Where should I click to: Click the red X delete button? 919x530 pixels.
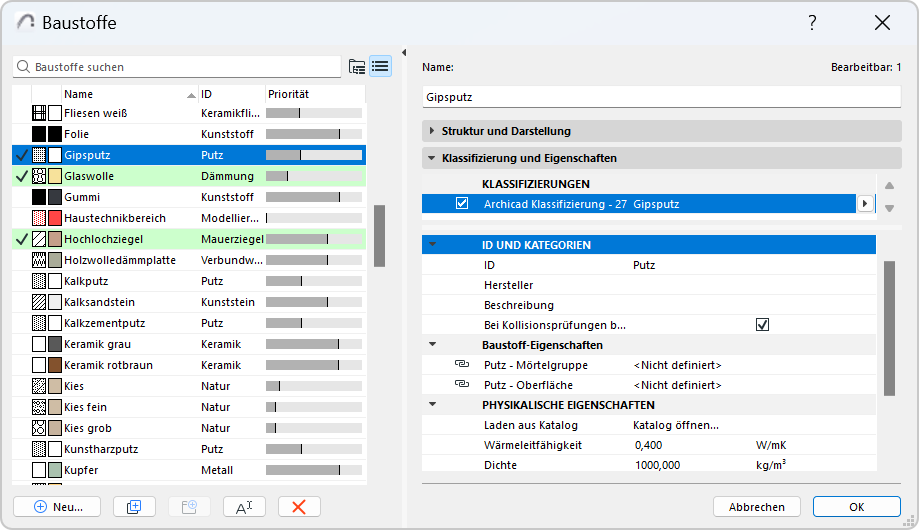298,506
